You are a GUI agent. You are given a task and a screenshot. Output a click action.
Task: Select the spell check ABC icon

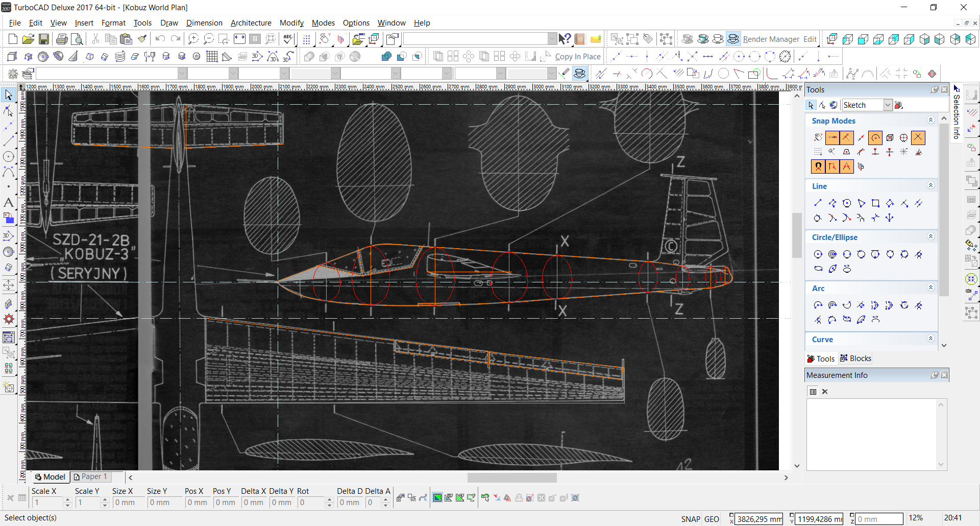click(x=288, y=39)
